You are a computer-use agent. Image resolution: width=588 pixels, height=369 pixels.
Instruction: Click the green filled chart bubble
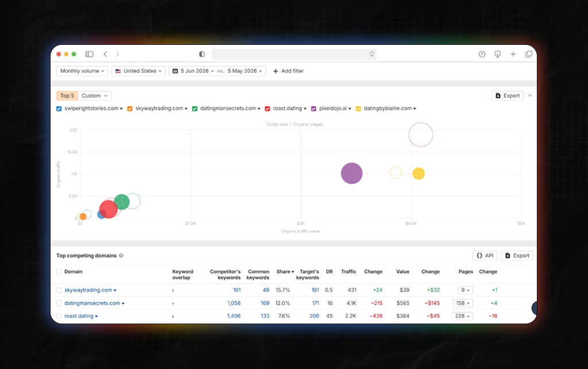pyautogui.click(x=122, y=202)
